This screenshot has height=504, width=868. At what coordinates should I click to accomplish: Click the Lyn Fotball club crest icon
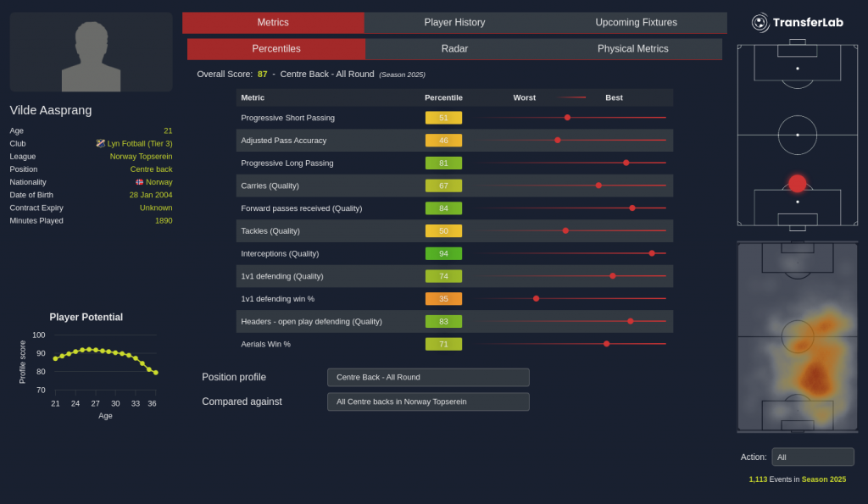[x=101, y=144]
